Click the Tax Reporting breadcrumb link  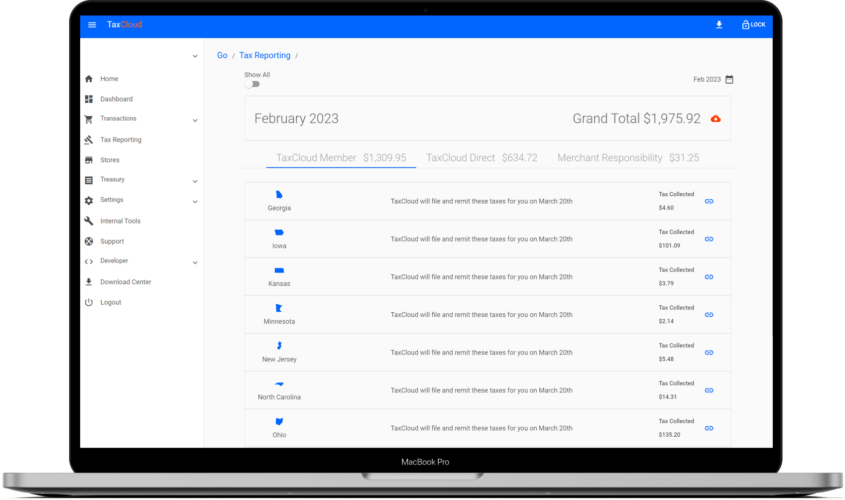265,55
